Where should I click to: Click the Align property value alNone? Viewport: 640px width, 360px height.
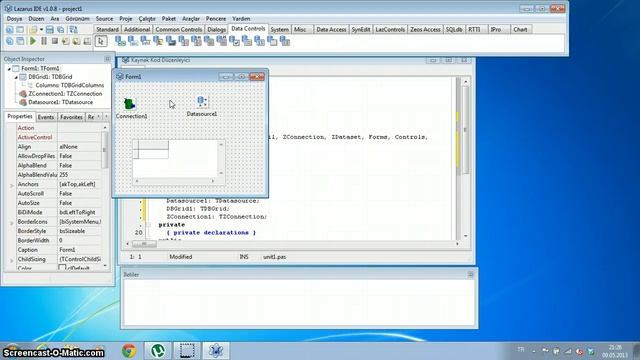tap(80, 147)
